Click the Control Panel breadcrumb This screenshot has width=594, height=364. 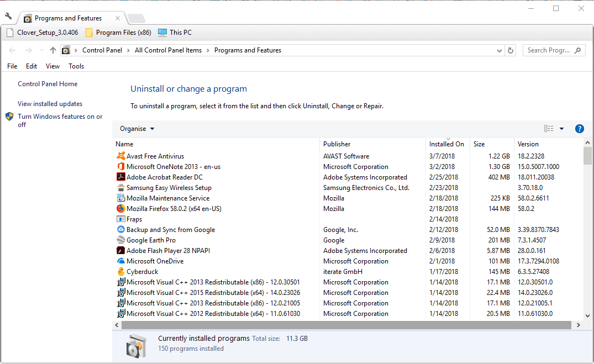[x=102, y=50]
